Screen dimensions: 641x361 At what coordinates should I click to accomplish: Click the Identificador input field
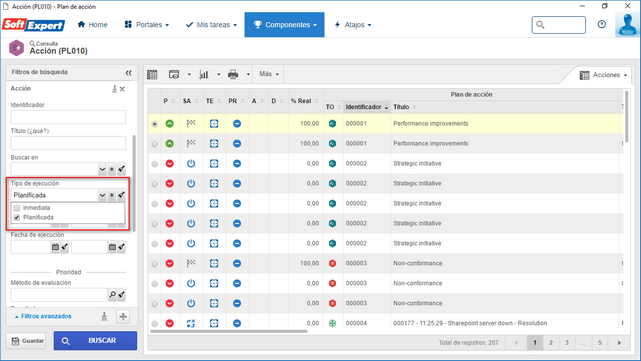(68, 117)
